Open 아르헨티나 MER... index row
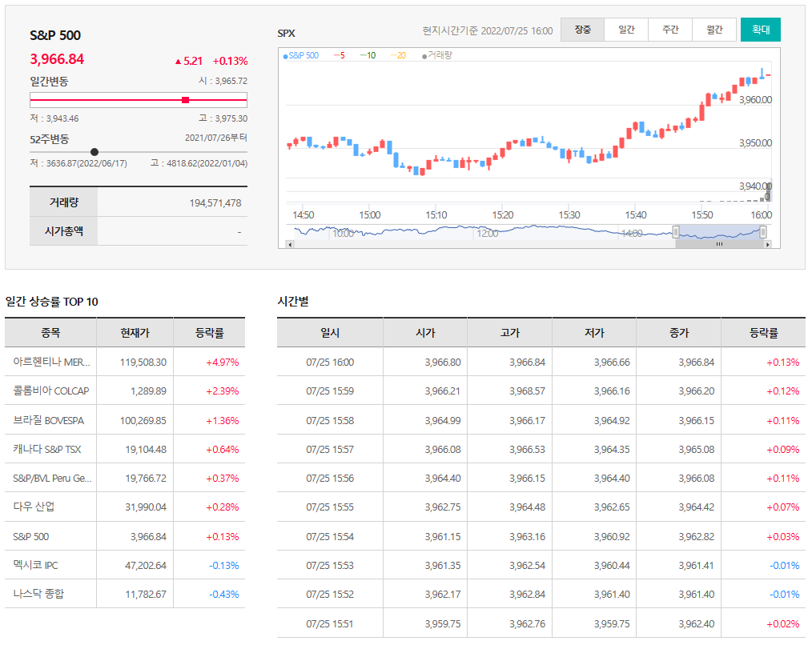 (125, 362)
